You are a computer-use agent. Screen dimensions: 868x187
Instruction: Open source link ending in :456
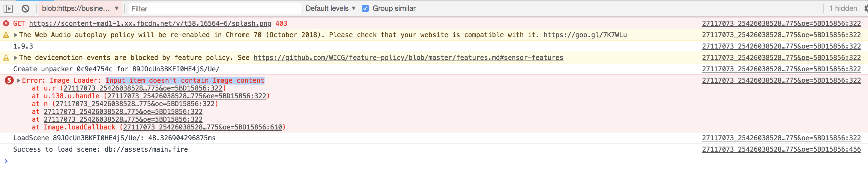point(781,149)
